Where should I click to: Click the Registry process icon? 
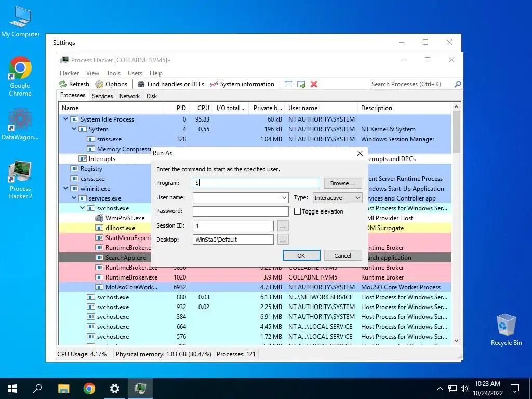74,169
